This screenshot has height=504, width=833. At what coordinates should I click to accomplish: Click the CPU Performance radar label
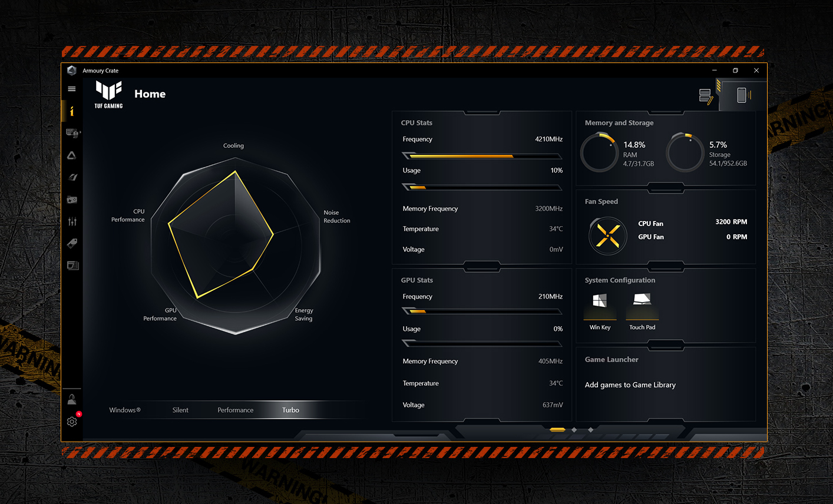(x=128, y=215)
